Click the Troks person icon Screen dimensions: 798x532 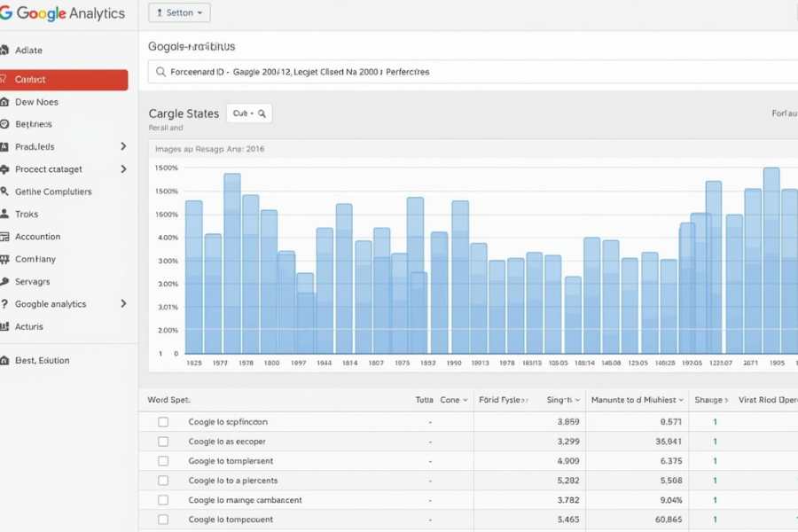(x=4, y=214)
